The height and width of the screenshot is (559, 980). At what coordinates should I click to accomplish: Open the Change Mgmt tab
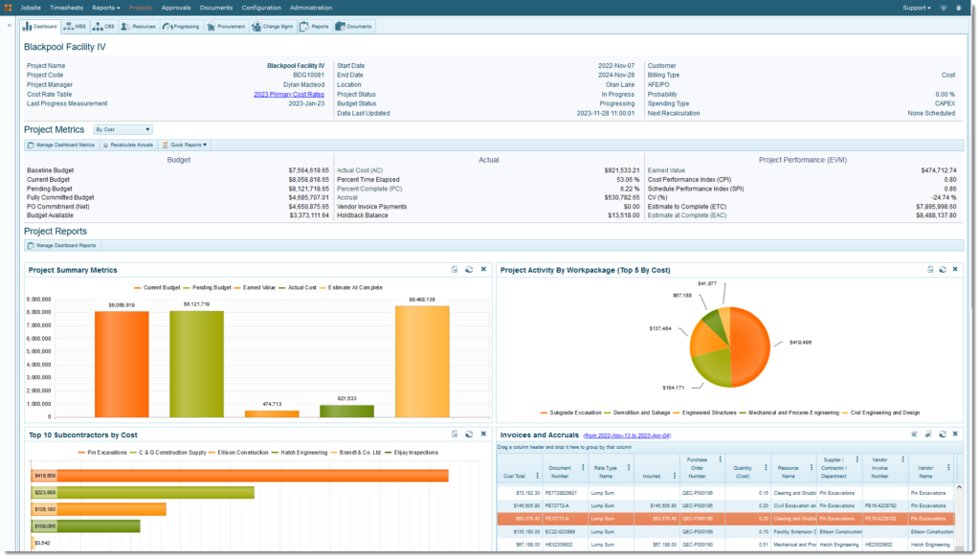tap(273, 26)
